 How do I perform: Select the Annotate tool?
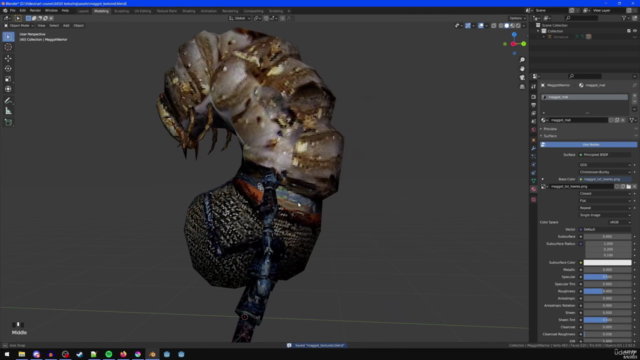(x=8, y=100)
